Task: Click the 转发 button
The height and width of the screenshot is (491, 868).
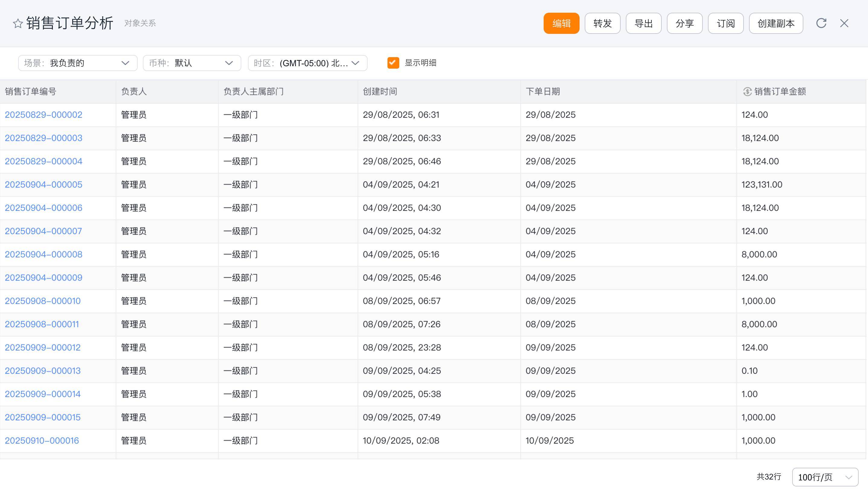Action: [x=602, y=23]
